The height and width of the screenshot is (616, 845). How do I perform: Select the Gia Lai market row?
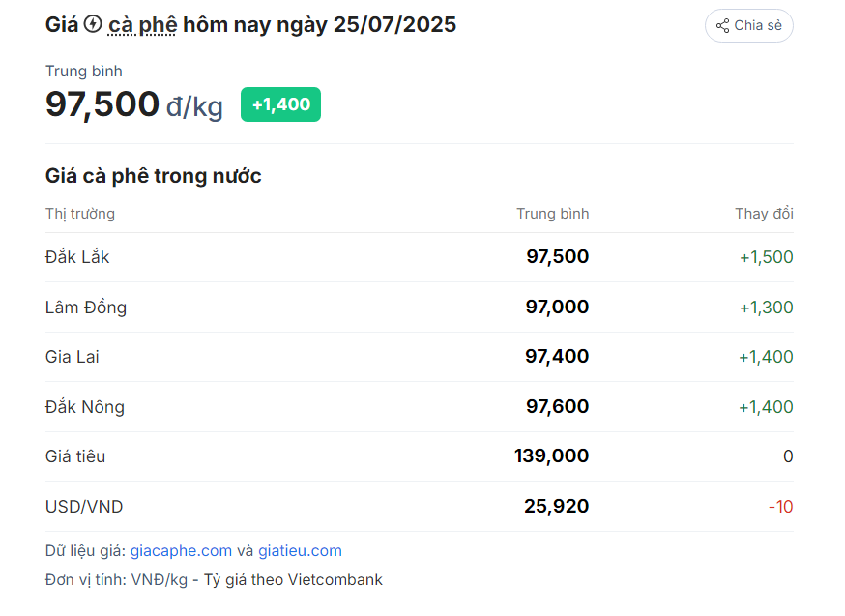[x=420, y=357]
